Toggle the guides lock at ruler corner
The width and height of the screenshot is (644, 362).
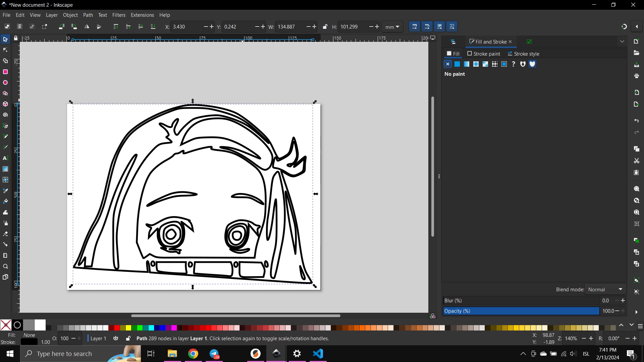tap(15, 38)
